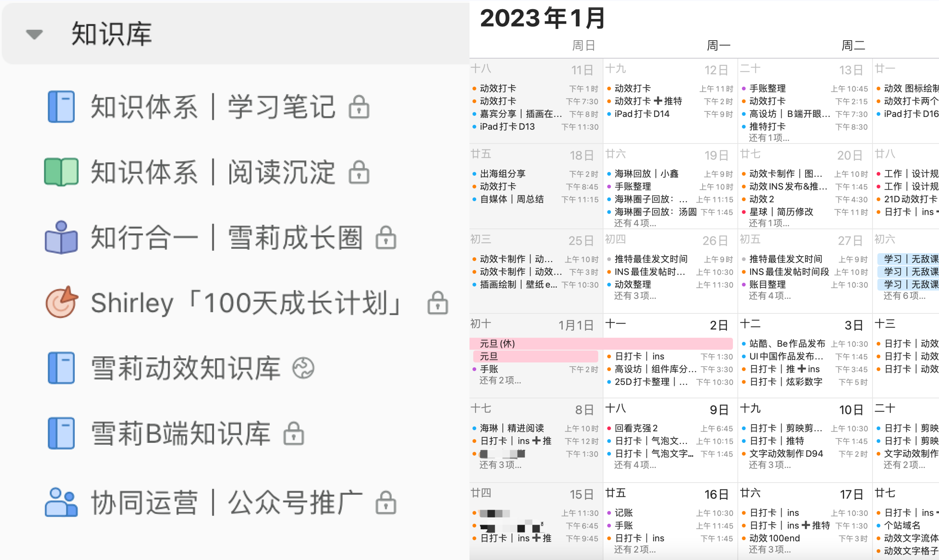This screenshot has width=939, height=560.
Task: Click the blue notebook icon for 学习笔记
Action: [x=61, y=107]
